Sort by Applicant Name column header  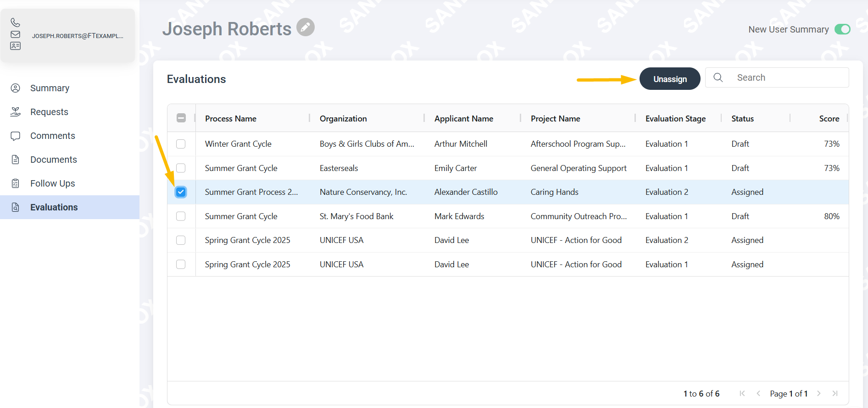click(464, 119)
